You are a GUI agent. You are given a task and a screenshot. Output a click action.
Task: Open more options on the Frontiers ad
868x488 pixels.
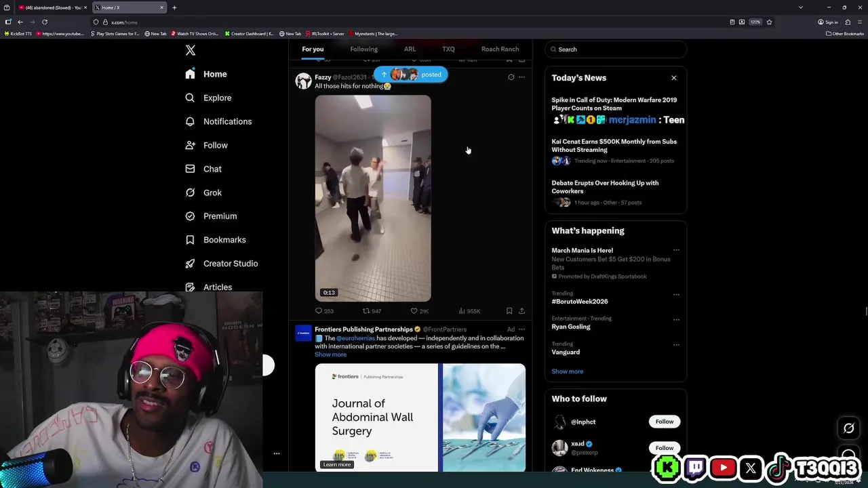[521, 329]
